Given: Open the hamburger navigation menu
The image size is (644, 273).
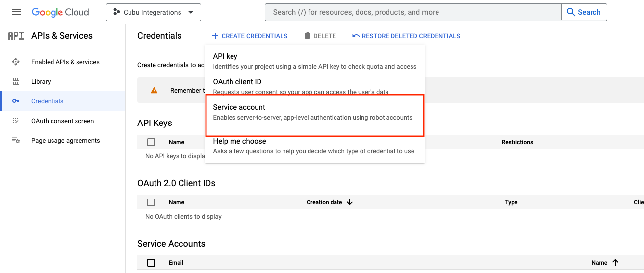Looking at the screenshot, I should pos(17,12).
